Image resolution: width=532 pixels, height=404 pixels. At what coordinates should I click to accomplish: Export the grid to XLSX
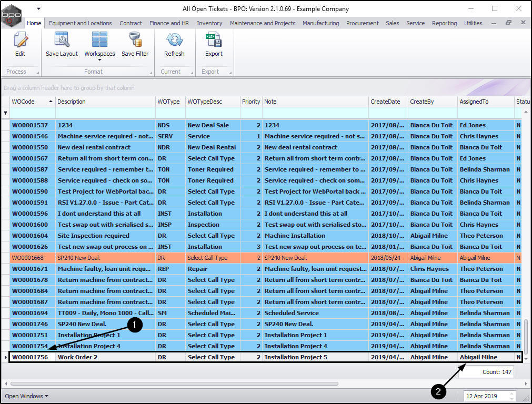point(214,41)
